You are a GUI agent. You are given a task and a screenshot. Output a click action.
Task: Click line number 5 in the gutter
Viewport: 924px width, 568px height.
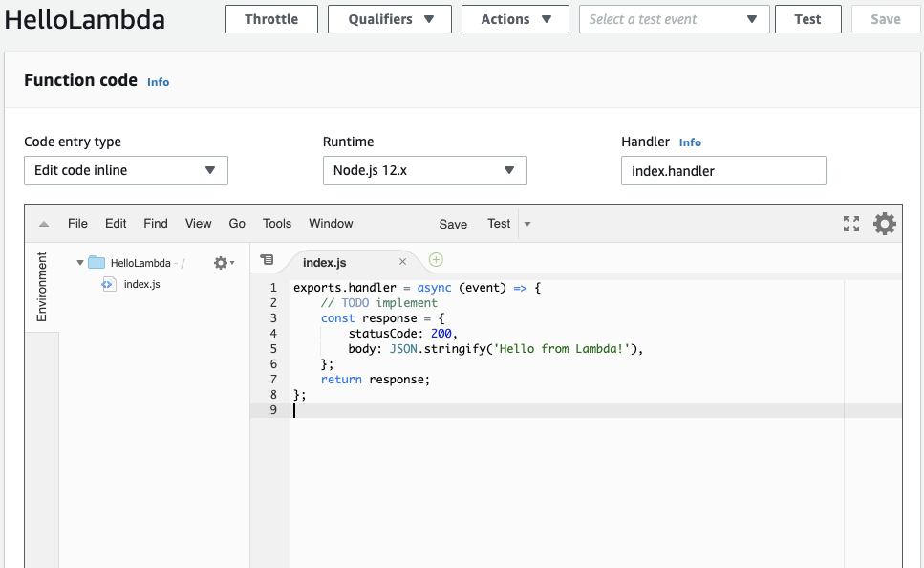[x=273, y=349]
